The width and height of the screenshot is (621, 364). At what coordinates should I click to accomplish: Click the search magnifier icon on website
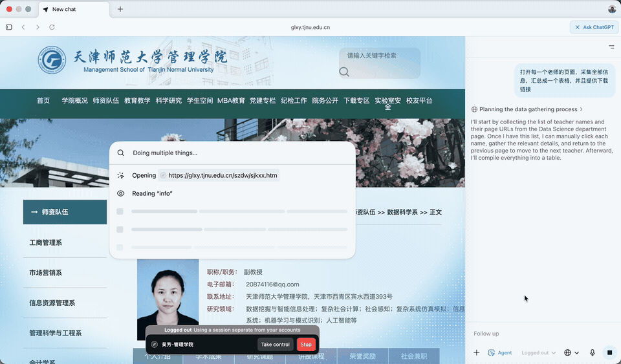(x=344, y=72)
